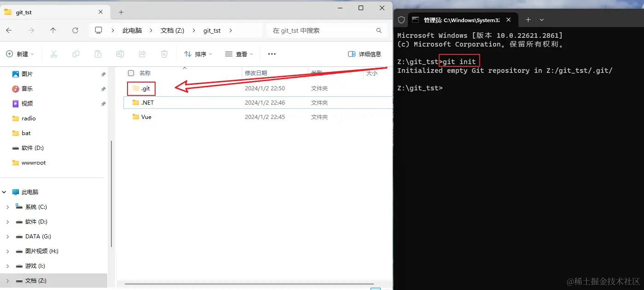Click the Paste clipboard icon
This screenshot has height=290, width=644.
[98, 54]
